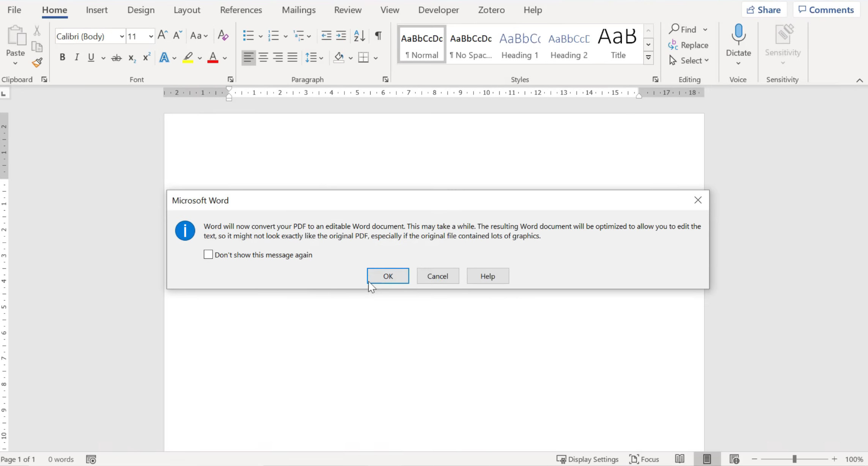
Task: Open the Comments button
Action: [x=826, y=10]
